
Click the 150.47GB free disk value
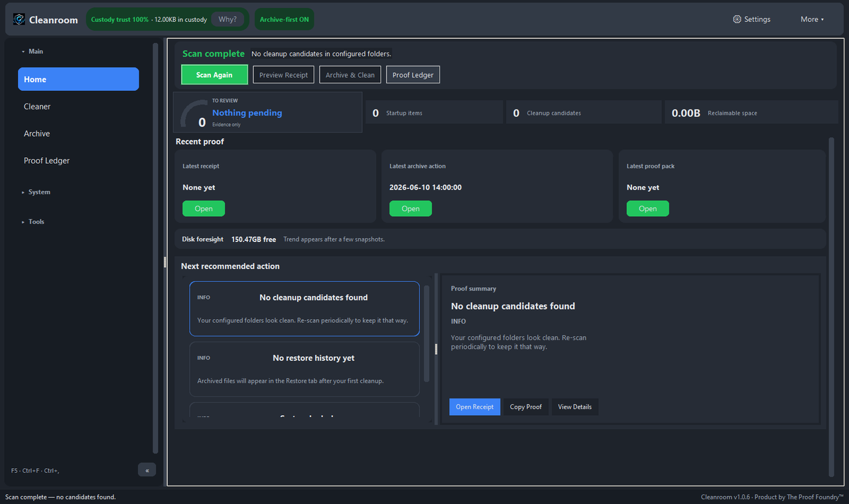click(253, 239)
